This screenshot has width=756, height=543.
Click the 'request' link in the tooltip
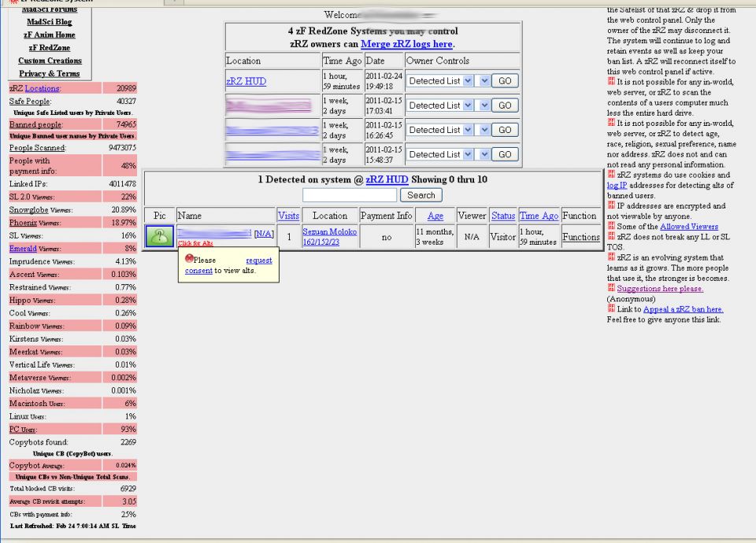coord(259,260)
